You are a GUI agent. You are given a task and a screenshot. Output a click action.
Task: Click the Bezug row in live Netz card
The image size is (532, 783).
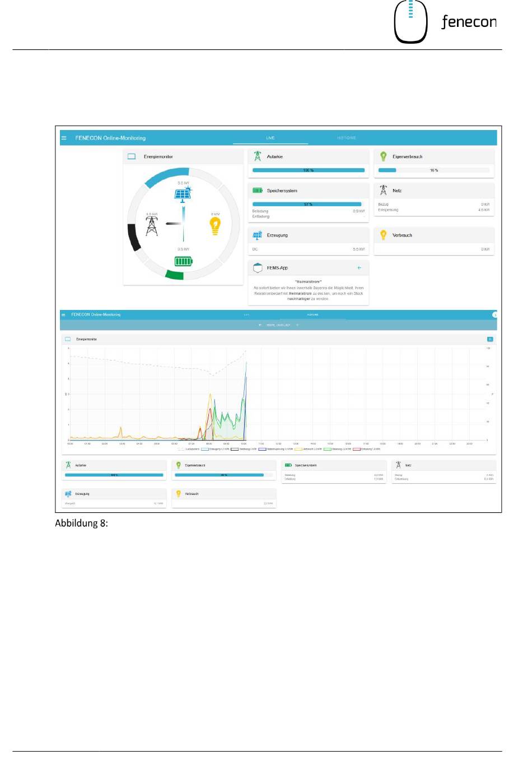tap(434, 204)
